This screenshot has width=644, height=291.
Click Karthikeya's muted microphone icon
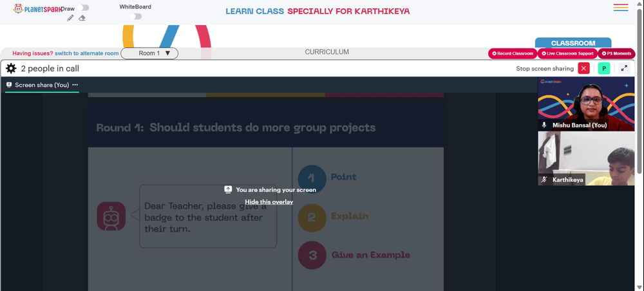pyautogui.click(x=545, y=180)
